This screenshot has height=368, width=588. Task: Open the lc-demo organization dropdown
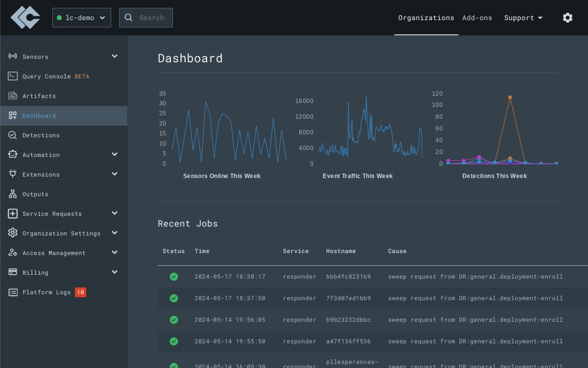(82, 17)
